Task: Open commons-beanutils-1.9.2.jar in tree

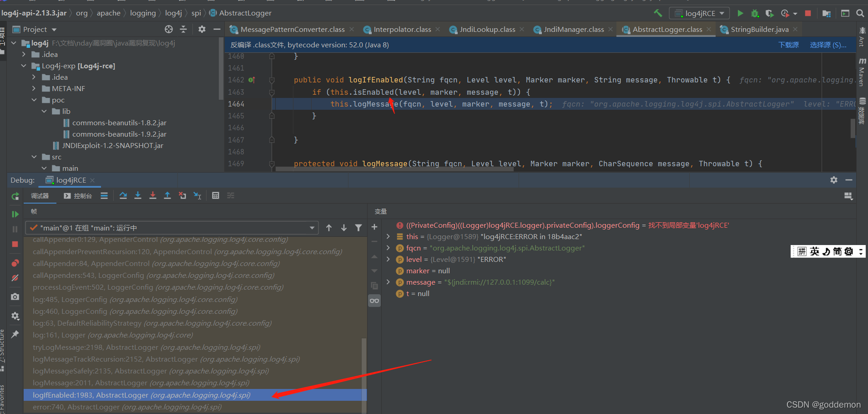Action: (119, 134)
